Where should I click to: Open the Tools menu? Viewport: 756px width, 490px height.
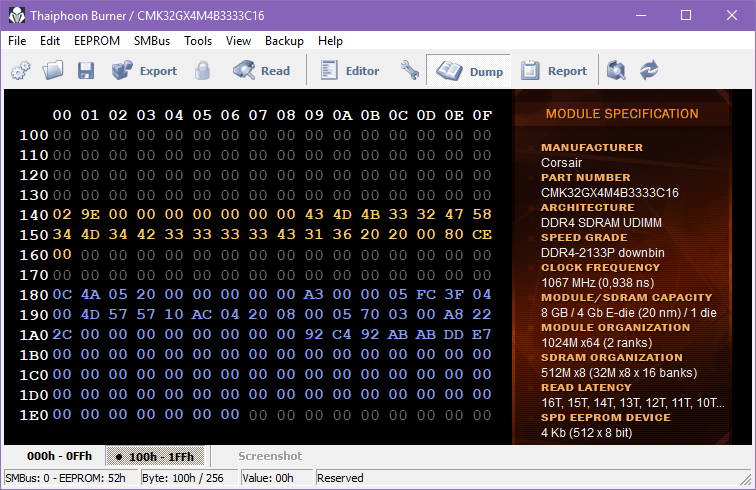tap(198, 41)
